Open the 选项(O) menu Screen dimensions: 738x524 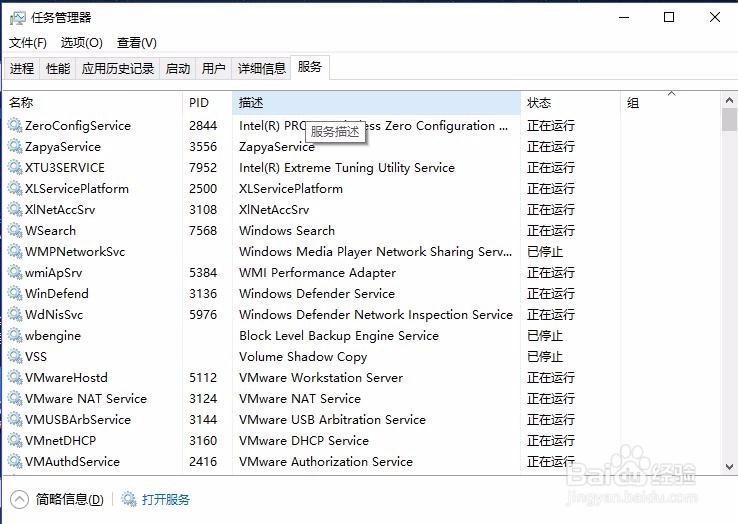coord(81,43)
